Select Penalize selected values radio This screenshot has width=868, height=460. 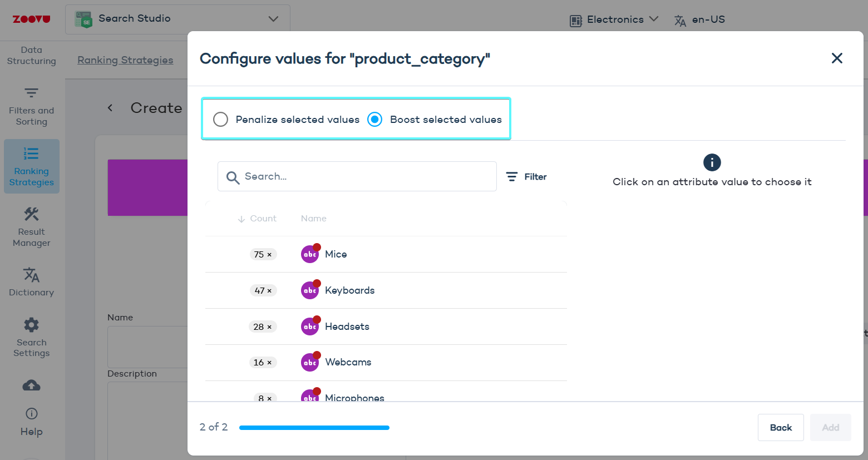(221, 120)
